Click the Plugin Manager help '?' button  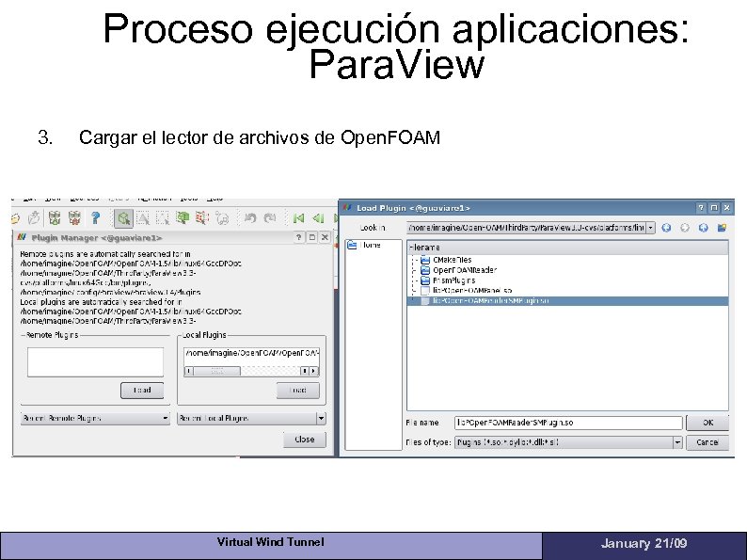[299, 237]
